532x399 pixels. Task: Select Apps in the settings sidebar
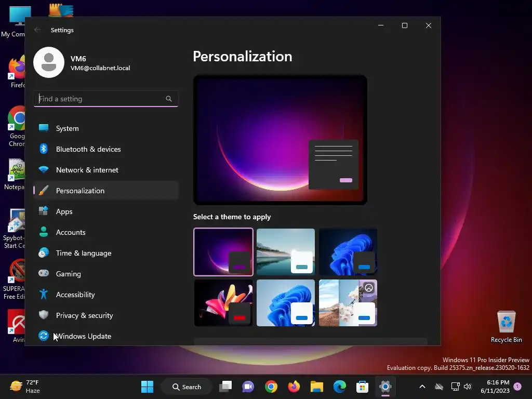[106, 211]
